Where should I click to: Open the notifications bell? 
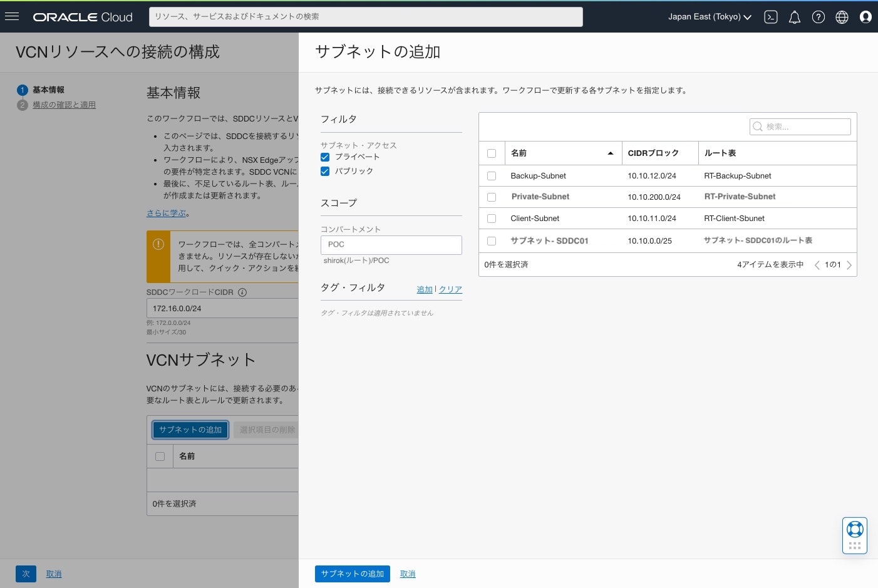click(x=794, y=17)
